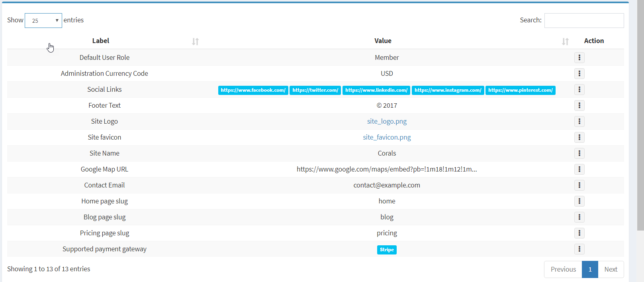Open action menu for Supported payment gateway
Image resolution: width=644 pixels, height=282 pixels.
coord(579,249)
